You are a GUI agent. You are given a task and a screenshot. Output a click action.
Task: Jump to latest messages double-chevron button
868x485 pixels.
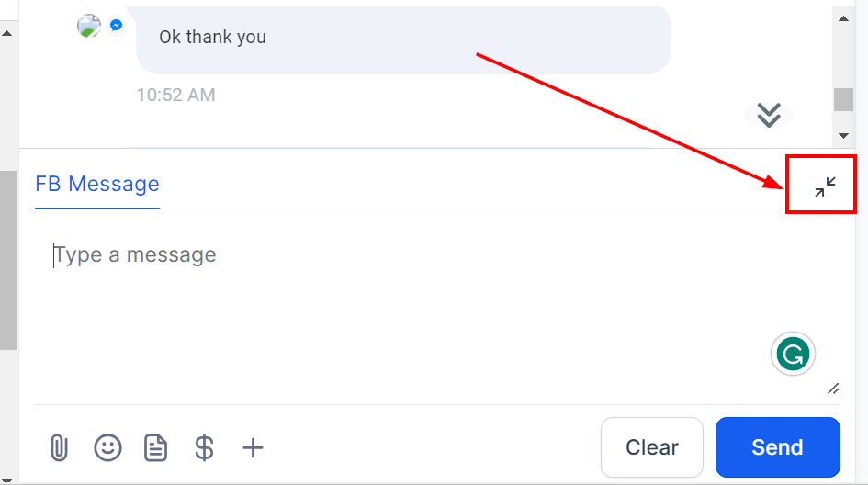click(769, 115)
